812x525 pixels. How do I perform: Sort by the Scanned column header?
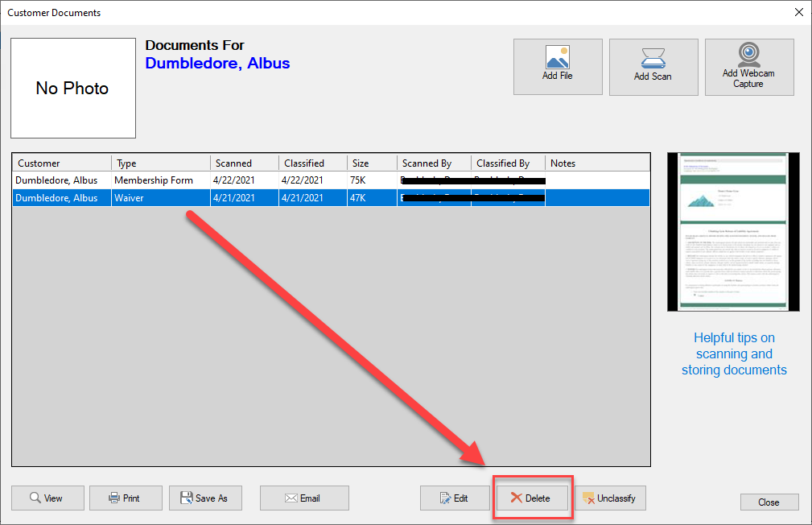[244, 163]
